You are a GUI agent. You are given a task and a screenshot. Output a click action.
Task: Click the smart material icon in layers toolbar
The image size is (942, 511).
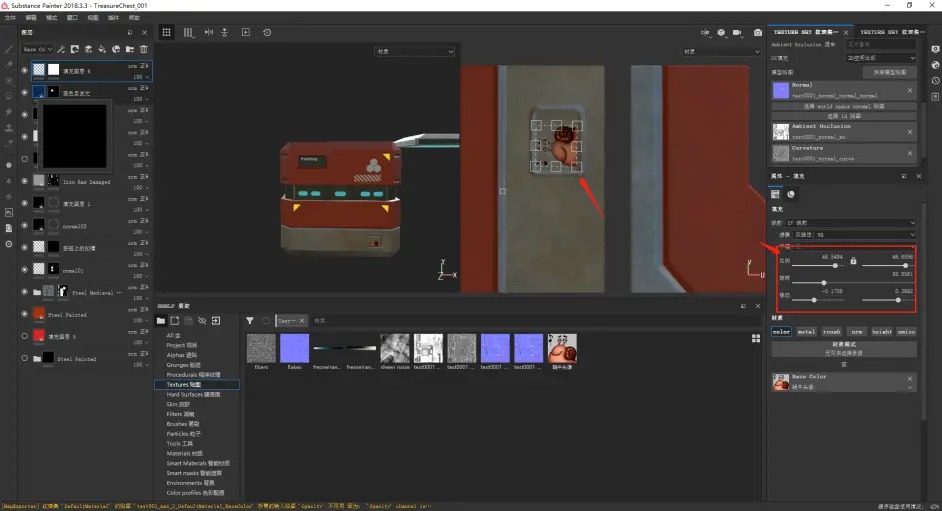click(x=116, y=49)
